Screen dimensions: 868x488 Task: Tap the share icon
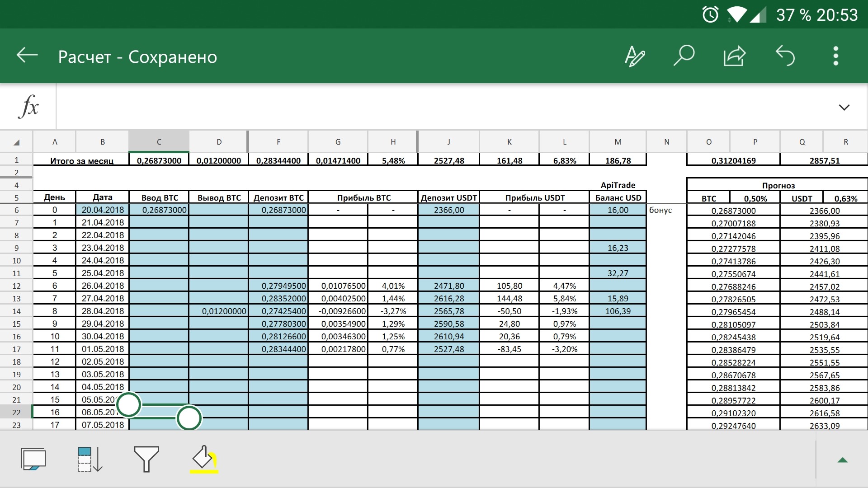pos(734,56)
